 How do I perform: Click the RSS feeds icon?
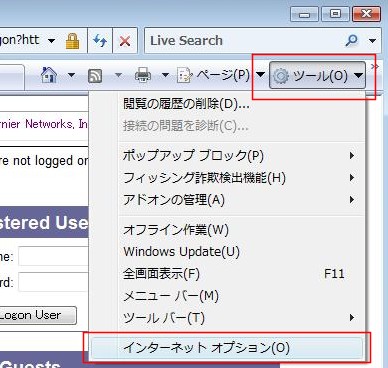95,75
